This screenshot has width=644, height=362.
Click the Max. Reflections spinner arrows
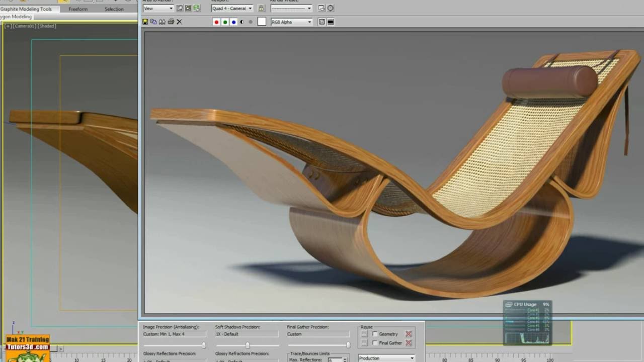click(x=345, y=360)
